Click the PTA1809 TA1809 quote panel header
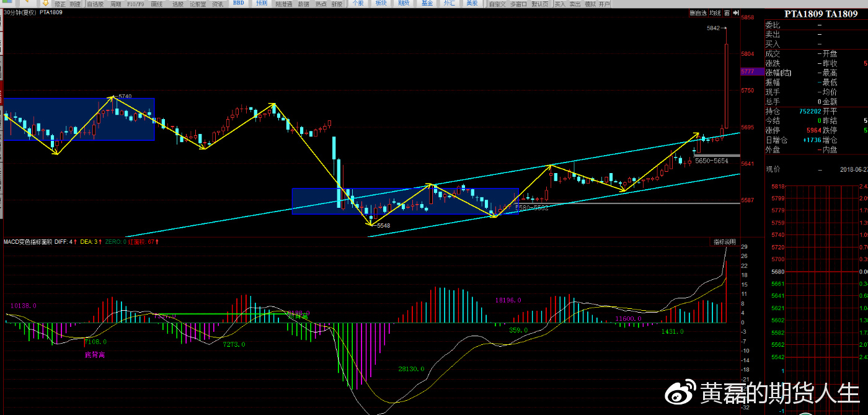The height and width of the screenshot is (415, 868). click(821, 14)
